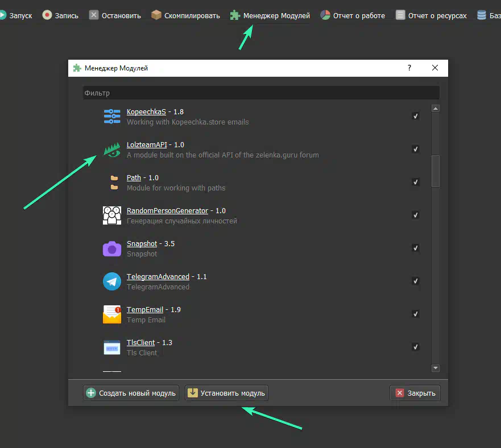Open the Менеджер Модулей toolbar item
This screenshot has width=501, height=448.
(270, 15)
